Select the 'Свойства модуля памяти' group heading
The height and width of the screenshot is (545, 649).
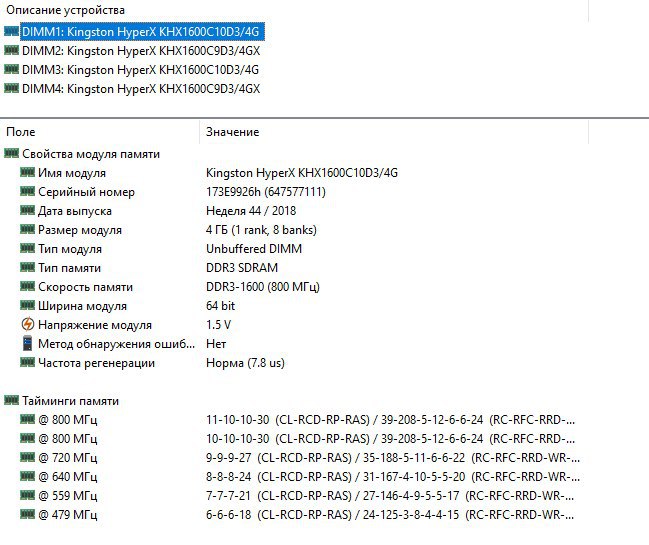click(x=91, y=154)
